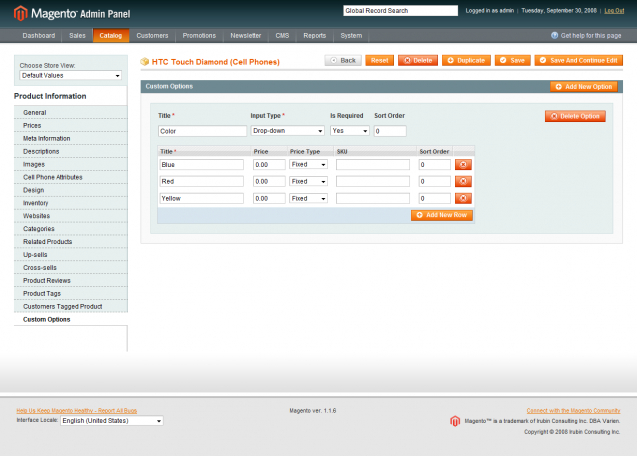
Task: Delete the Red option row
Action: 463,181
